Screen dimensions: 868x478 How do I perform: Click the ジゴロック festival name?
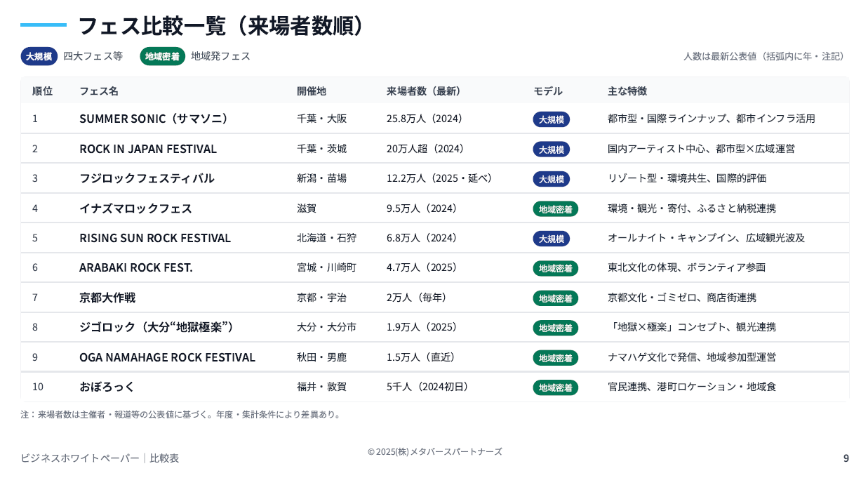pos(156,327)
